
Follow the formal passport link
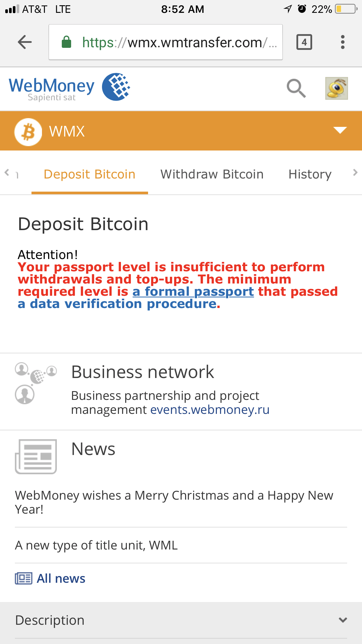[193, 292]
